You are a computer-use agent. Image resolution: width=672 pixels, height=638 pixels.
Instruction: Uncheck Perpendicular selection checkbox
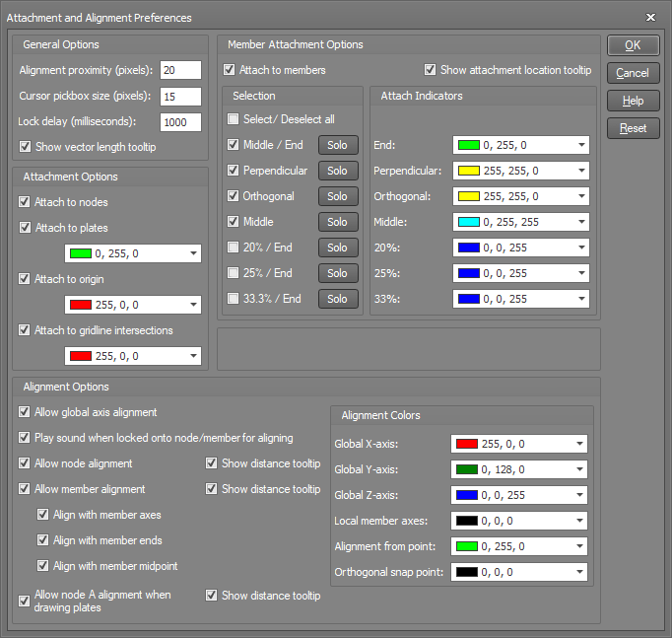(x=233, y=171)
